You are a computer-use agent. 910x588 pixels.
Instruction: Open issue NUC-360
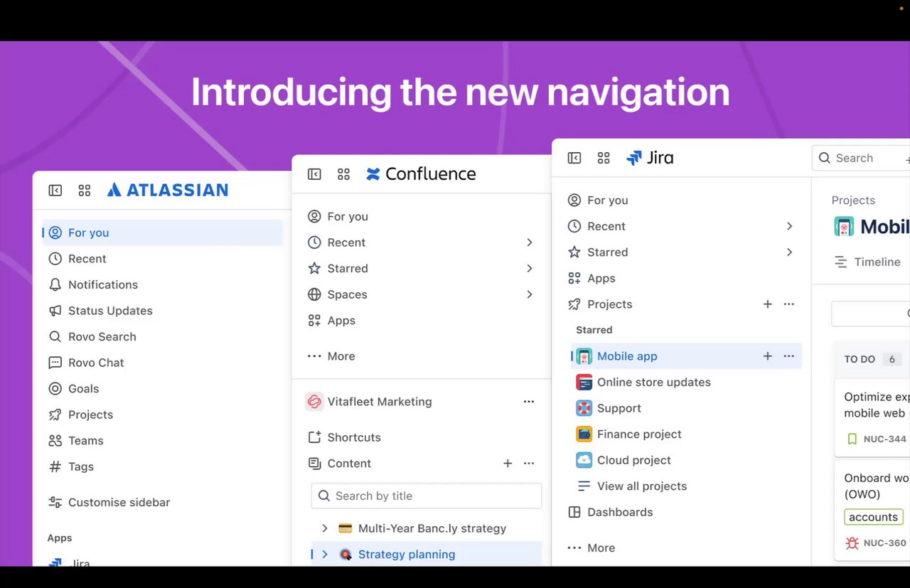884,543
